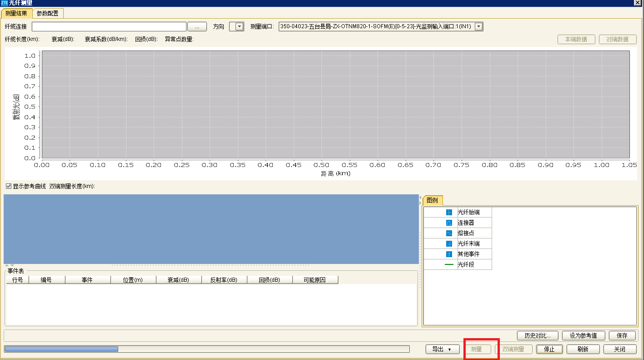Viewport: 644px width, 360px height.
Task: Click the ZTE logo in title bar
Action: pyautogui.click(x=4, y=3)
